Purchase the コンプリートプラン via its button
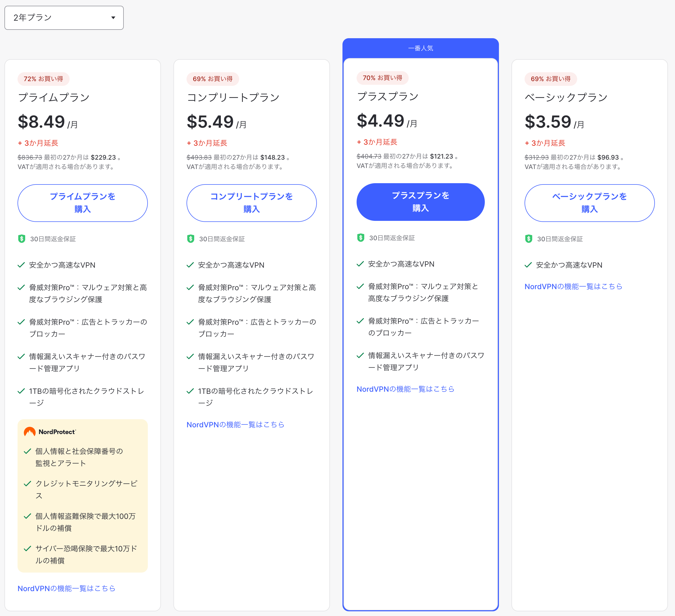This screenshot has height=616, width=675. coord(251,203)
